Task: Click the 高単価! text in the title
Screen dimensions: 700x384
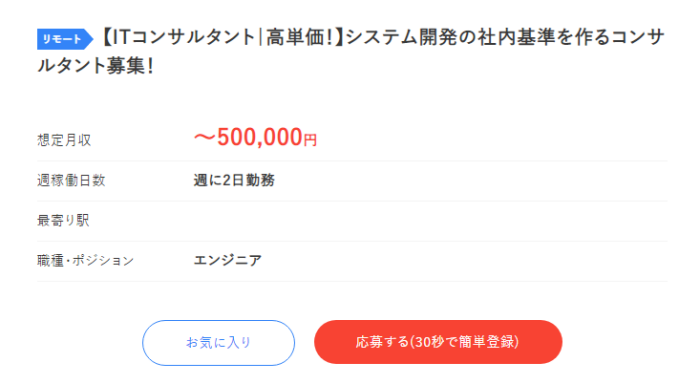Action: (x=300, y=38)
